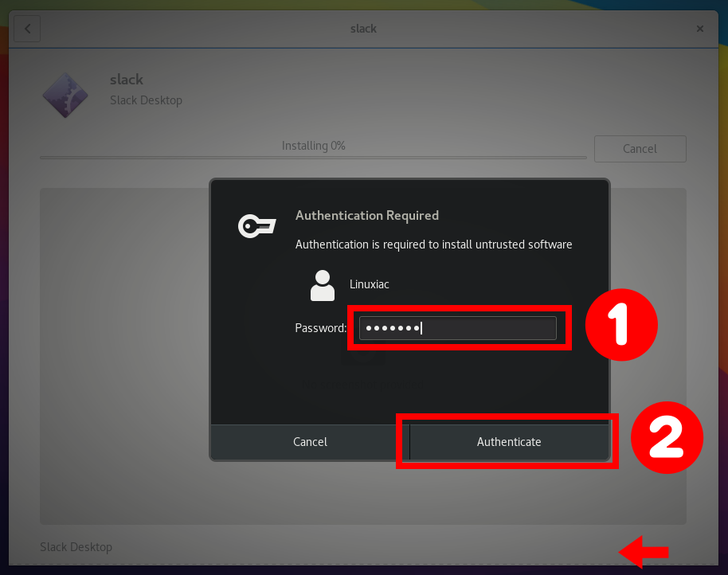Click the Linuxiac user avatar icon
Image resolution: width=728 pixels, height=575 pixels.
click(x=323, y=285)
